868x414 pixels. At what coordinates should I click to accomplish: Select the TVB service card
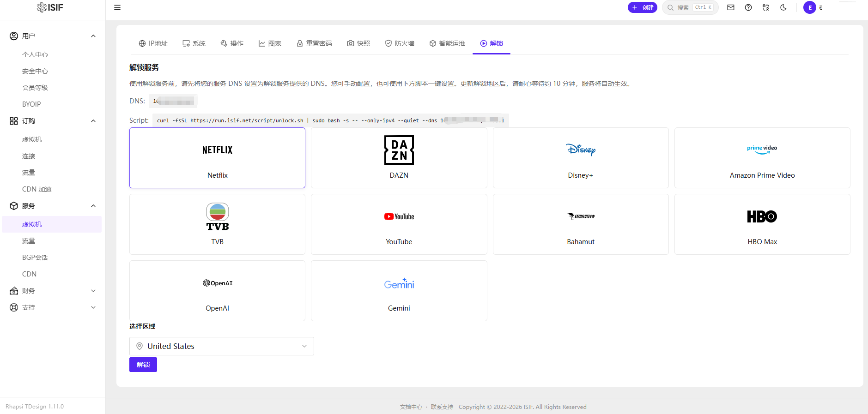(217, 224)
